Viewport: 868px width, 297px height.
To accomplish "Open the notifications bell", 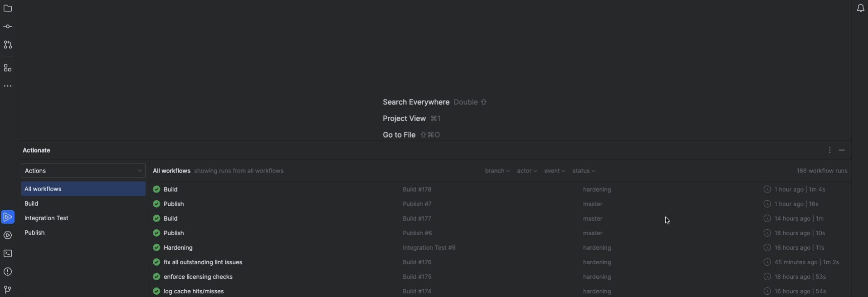I will 860,9.
